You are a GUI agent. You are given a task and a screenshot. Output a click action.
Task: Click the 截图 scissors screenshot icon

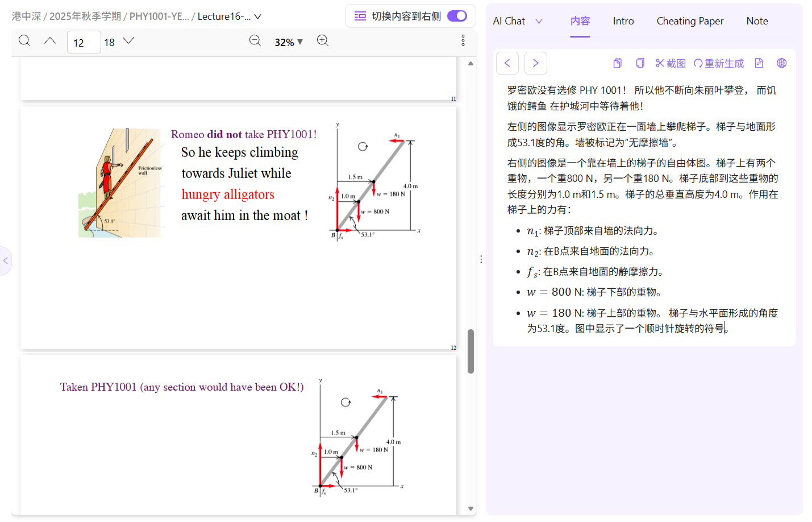pos(670,63)
